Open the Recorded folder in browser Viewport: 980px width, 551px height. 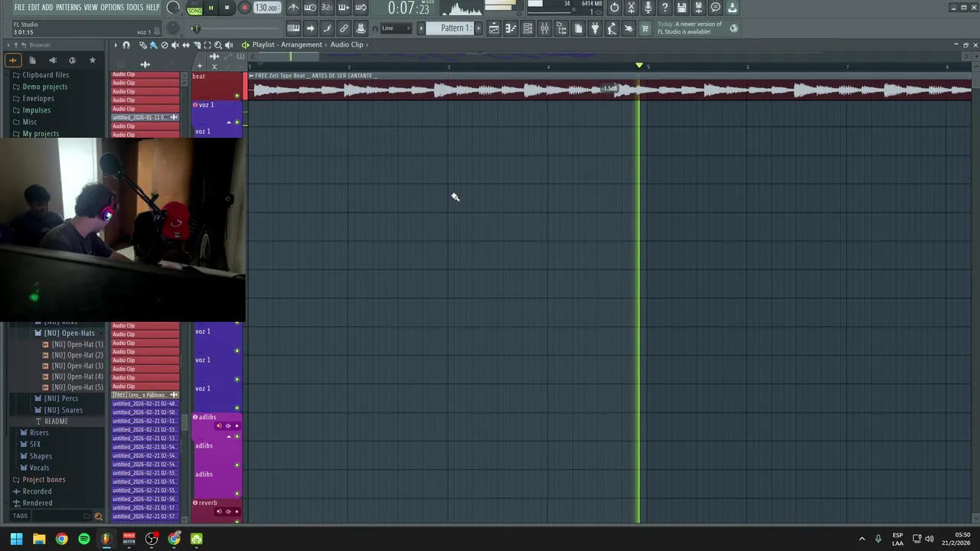37,491
